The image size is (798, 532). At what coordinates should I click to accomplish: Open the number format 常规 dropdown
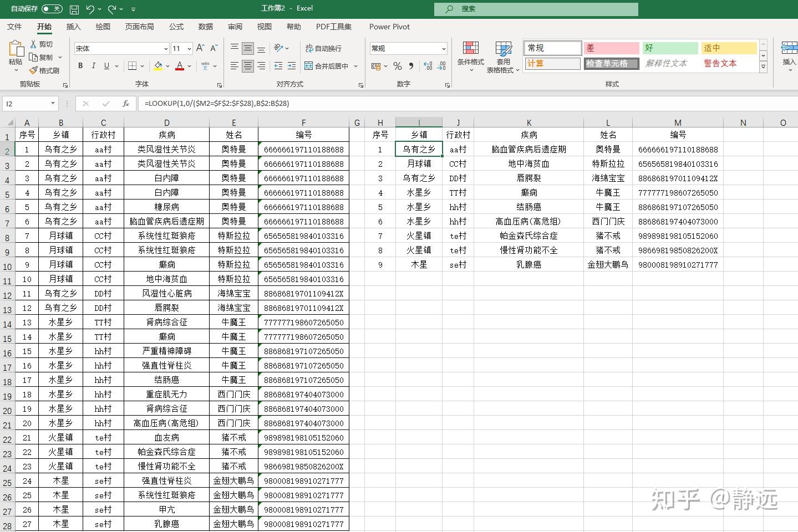pos(443,49)
